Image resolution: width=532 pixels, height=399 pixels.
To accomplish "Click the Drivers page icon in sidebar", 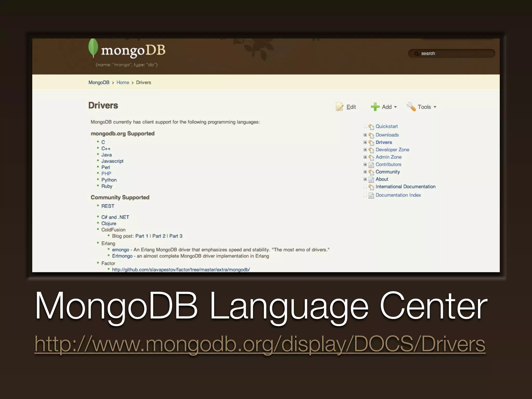I will 371,143.
